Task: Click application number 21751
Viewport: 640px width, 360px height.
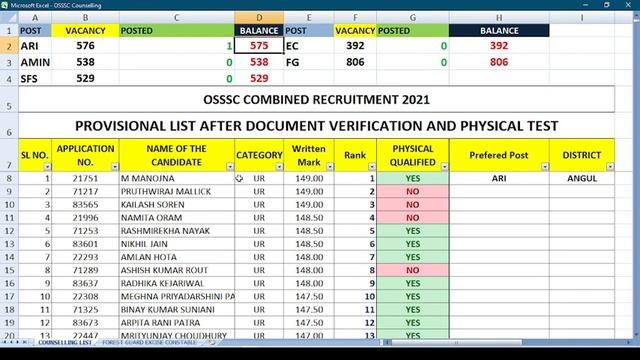Action: pyautogui.click(x=85, y=178)
